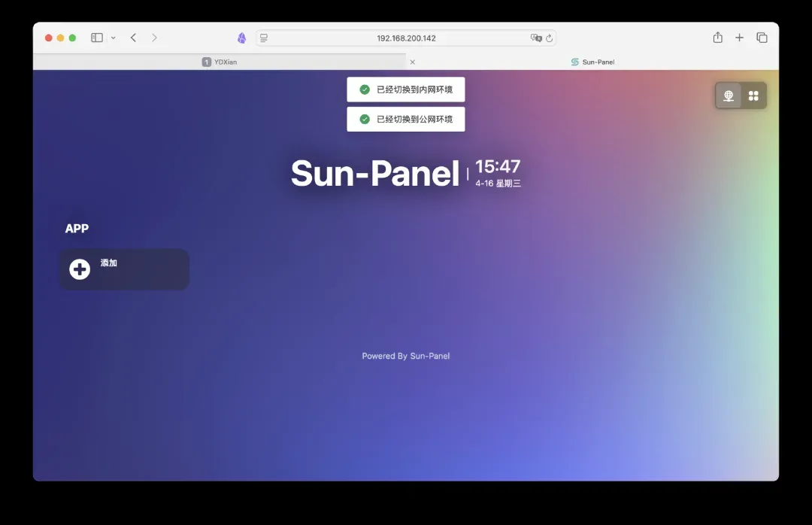
Task: Click the plus icon to add app
Action: coord(80,269)
